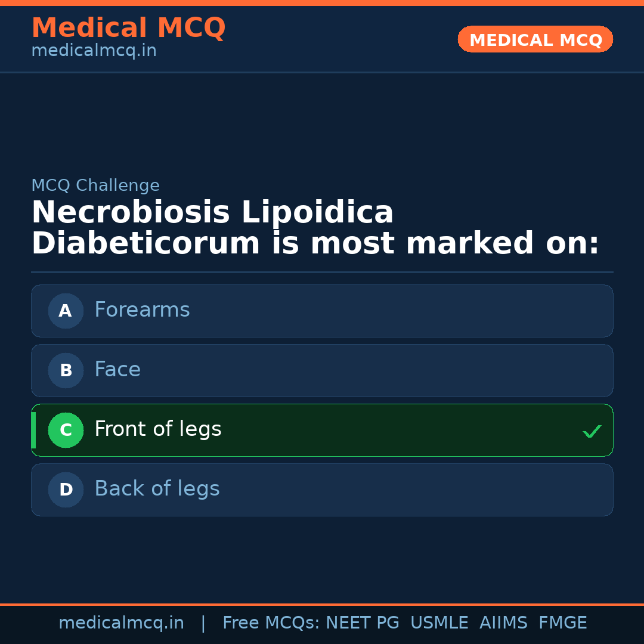Choose FMGE in the footer bar
This screenshot has height=644, width=644.
point(562,623)
